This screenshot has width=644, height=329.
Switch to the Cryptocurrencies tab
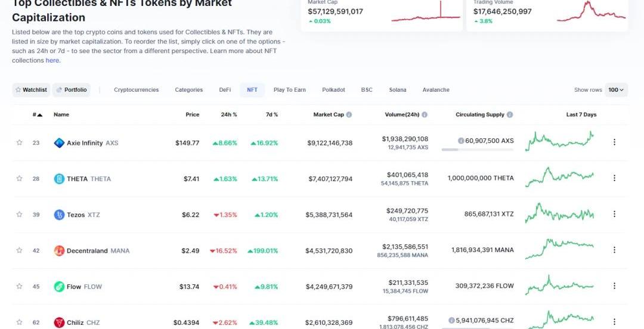[137, 89]
